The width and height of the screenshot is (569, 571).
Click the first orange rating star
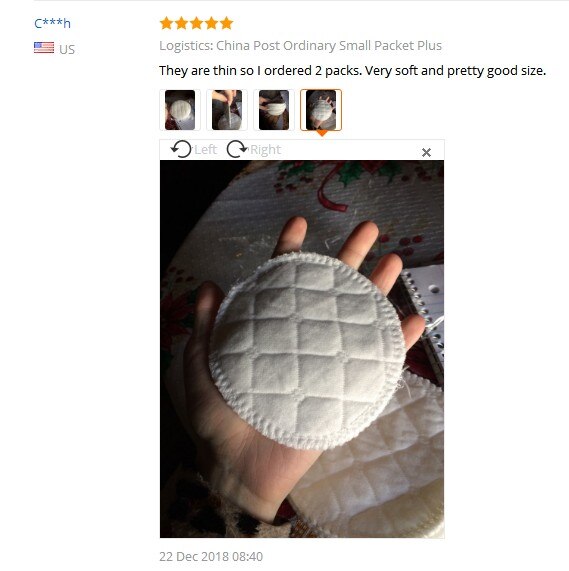click(166, 23)
